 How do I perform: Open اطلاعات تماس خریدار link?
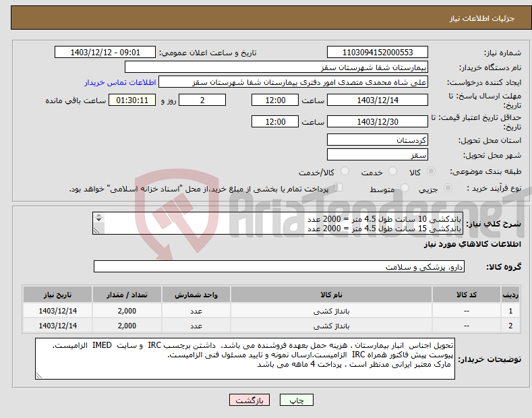click(120, 82)
